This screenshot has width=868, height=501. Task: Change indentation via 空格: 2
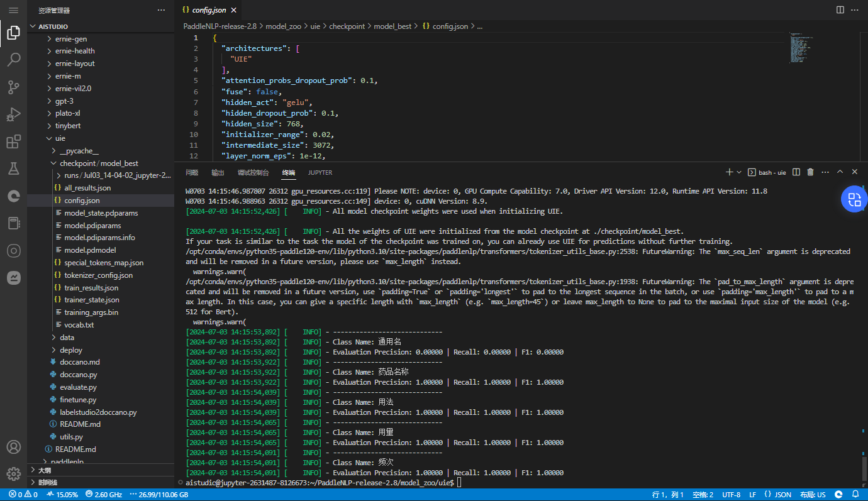[x=703, y=495]
